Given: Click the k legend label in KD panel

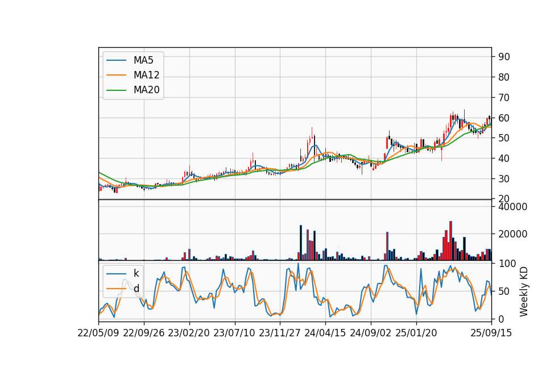Looking at the screenshot, I should point(136,273).
